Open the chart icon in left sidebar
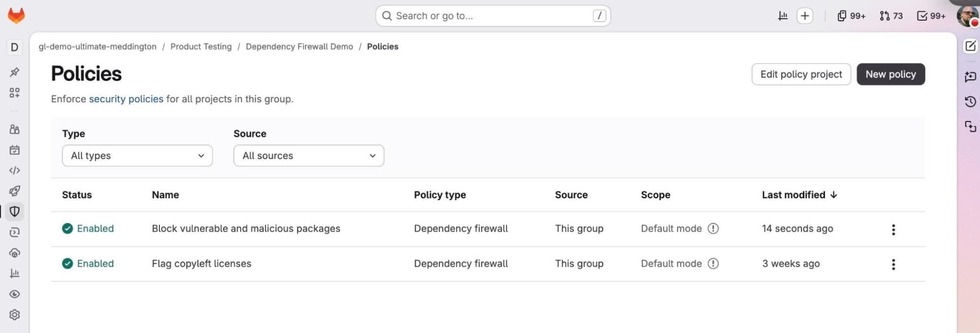 15,273
